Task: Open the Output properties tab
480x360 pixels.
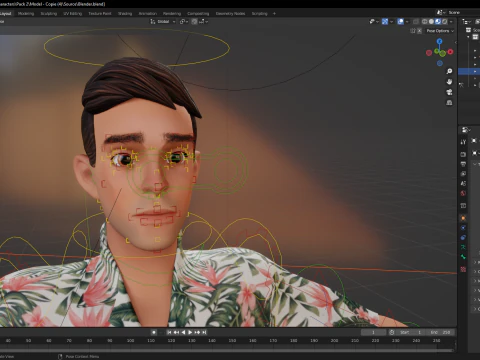Action: [x=463, y=164]
